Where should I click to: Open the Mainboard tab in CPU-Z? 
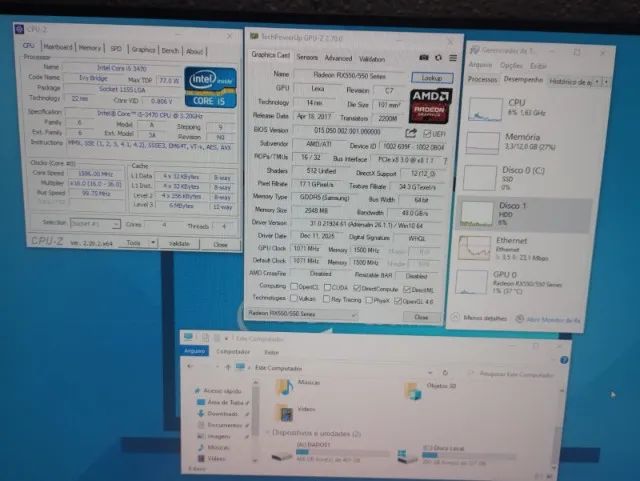[x=58, y=47]
